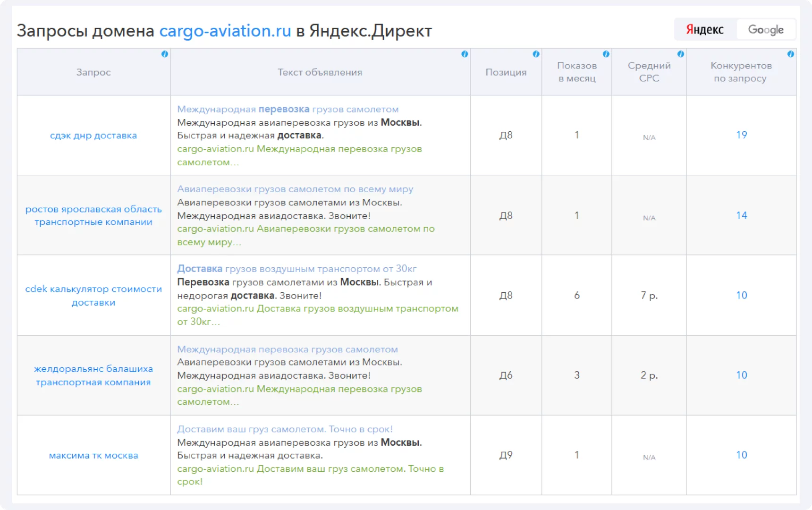Click N/A CPC in ростов ярославская row

click(649, 218)
